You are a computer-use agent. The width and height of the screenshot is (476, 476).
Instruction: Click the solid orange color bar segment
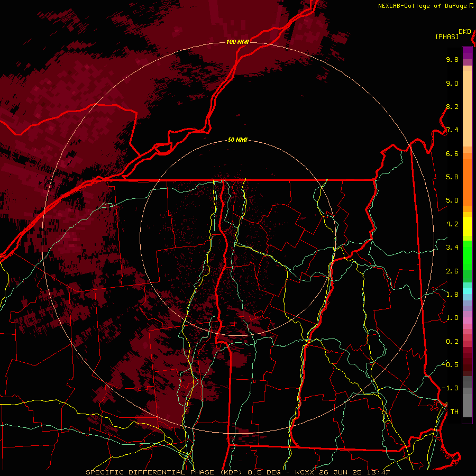pos(467,182)
